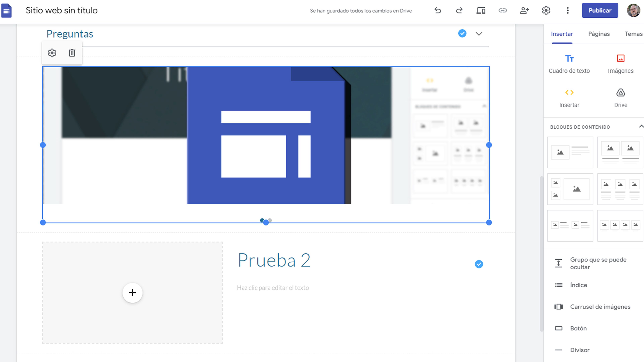Redo the last undone change
The height and width of the screenshot is (362, 644).
pyautogui.click(x=459, y=11)
